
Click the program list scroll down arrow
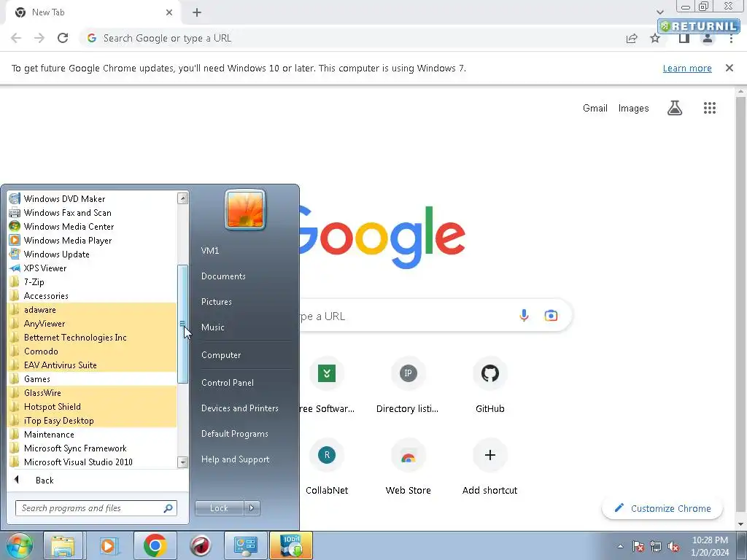(182, 462)
